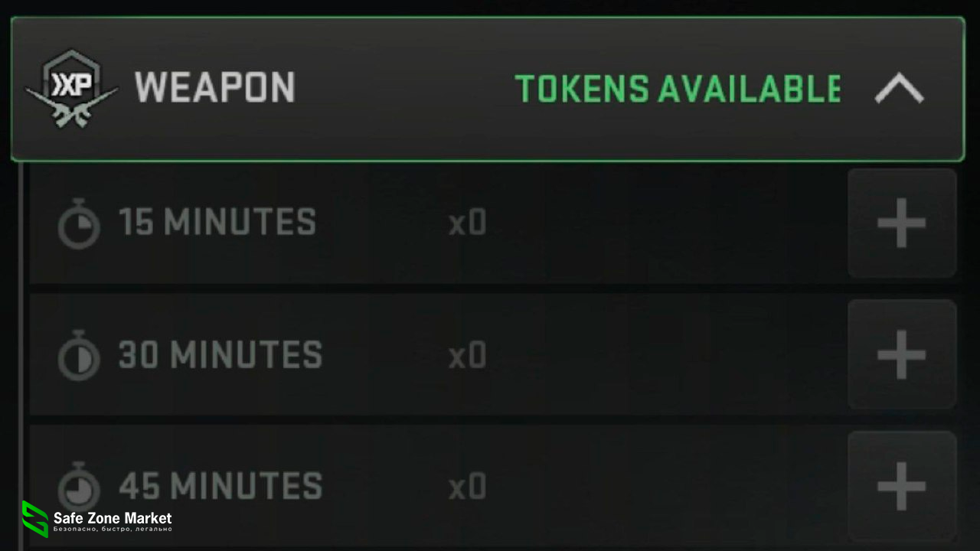Collapse the Weapon tokens section chevron

click(899, 89)
